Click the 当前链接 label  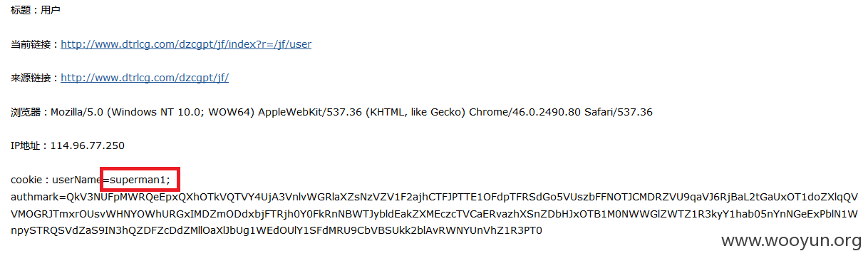31,44
